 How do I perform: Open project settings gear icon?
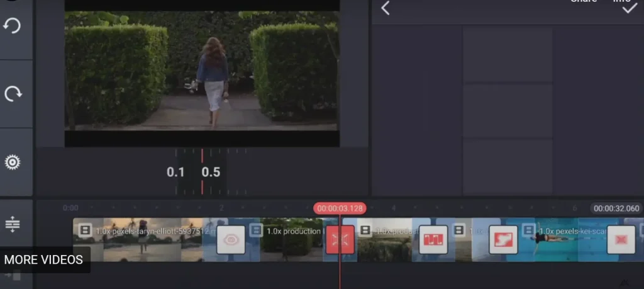13,162
